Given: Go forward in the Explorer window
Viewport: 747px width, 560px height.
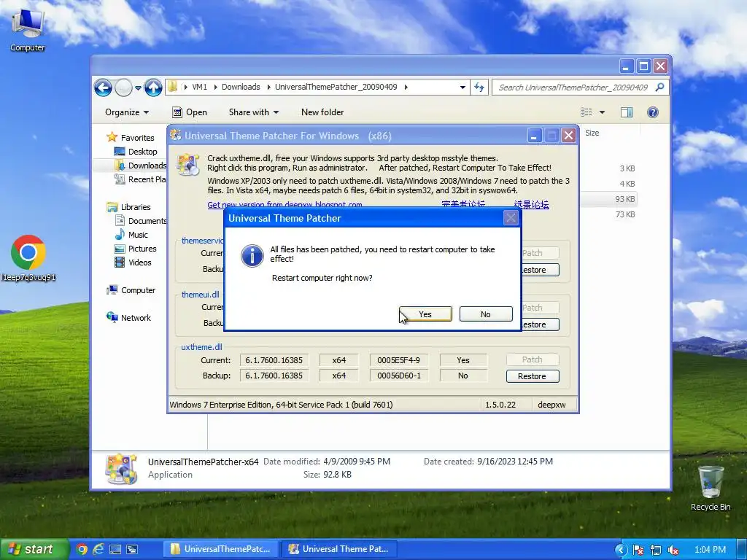Looking at the screenshot, I should click(x=123, y=87).
